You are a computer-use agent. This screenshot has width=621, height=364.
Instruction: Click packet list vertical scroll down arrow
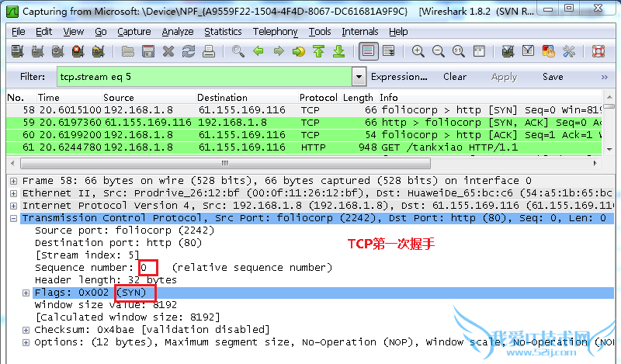[x=609, y=149]
